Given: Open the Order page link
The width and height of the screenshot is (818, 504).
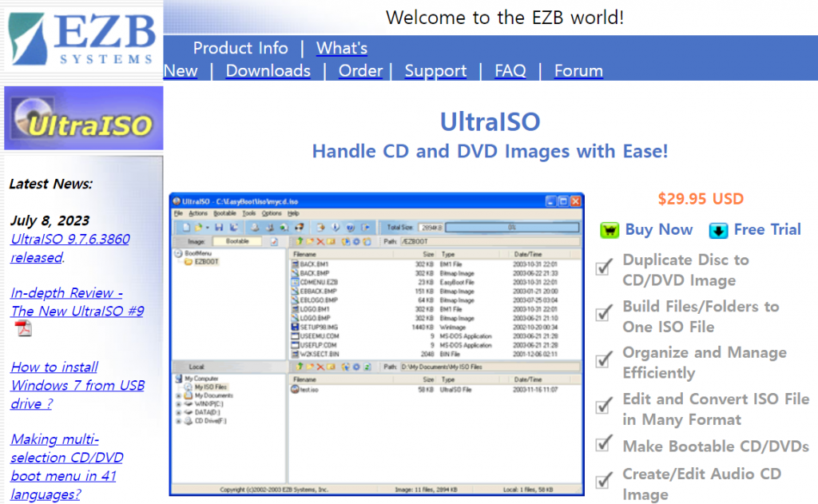Looking at the screenshot, I should [360, 71].
